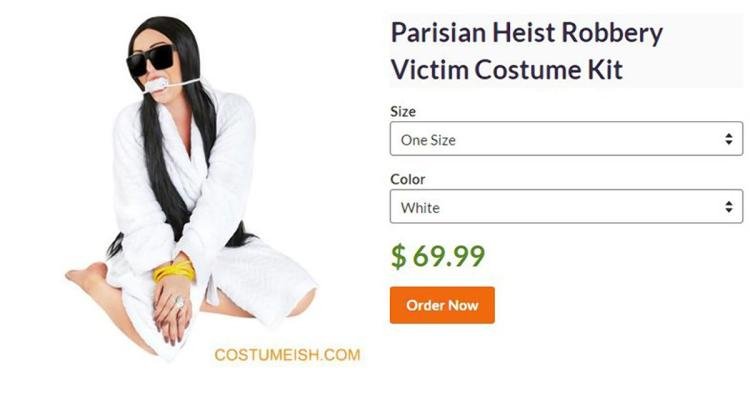Click the model's bare foot in photo
750x404 pixels.
[x=86, y=277]
